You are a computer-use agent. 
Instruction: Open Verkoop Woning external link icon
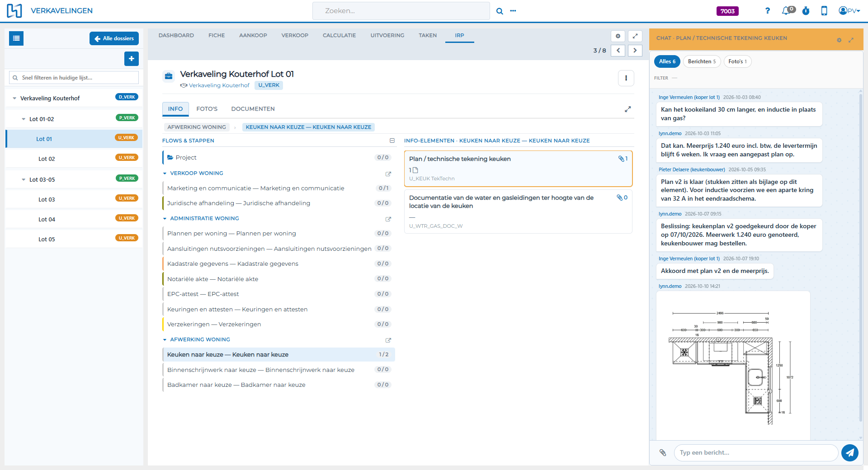pos(388,174)
